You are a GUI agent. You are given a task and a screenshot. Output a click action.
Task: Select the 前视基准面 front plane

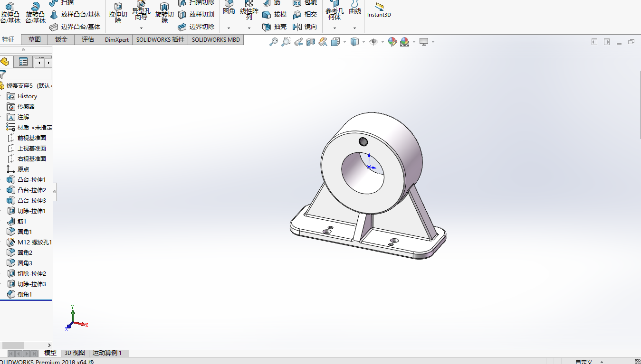27,138
